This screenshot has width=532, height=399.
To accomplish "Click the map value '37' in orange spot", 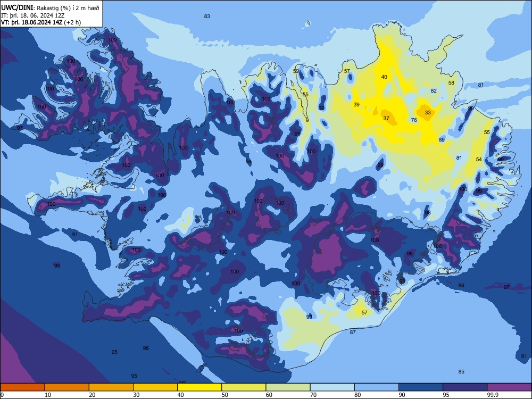I will click(386, 119).
